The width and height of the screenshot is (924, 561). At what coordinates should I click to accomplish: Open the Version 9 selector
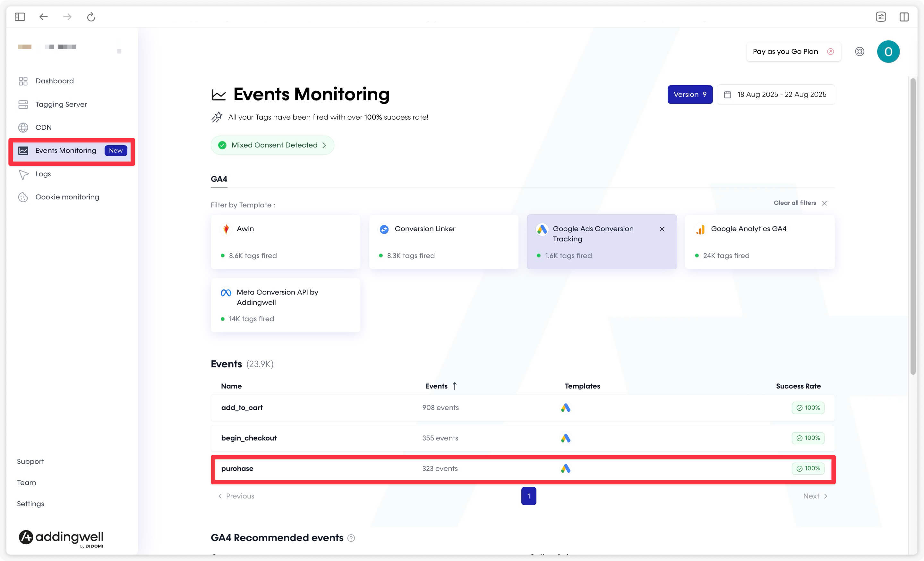[x=689, y=95]
